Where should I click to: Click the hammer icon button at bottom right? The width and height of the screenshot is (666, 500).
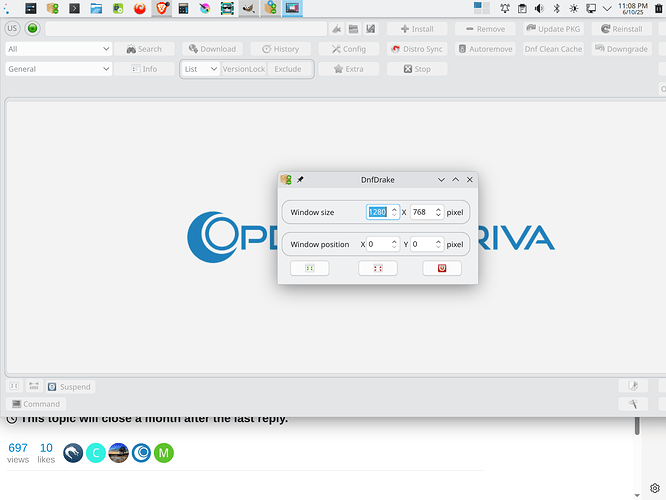633,404
